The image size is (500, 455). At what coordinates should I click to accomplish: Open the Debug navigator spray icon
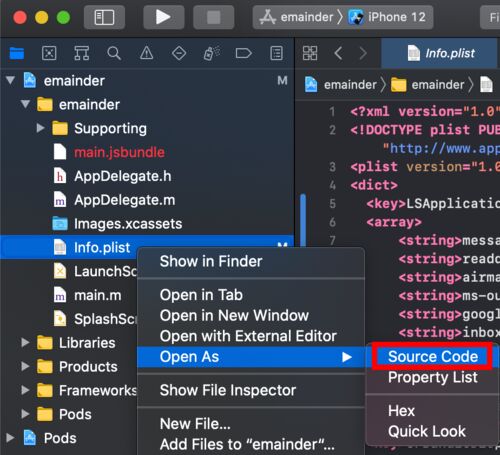(x=212, y=53)
